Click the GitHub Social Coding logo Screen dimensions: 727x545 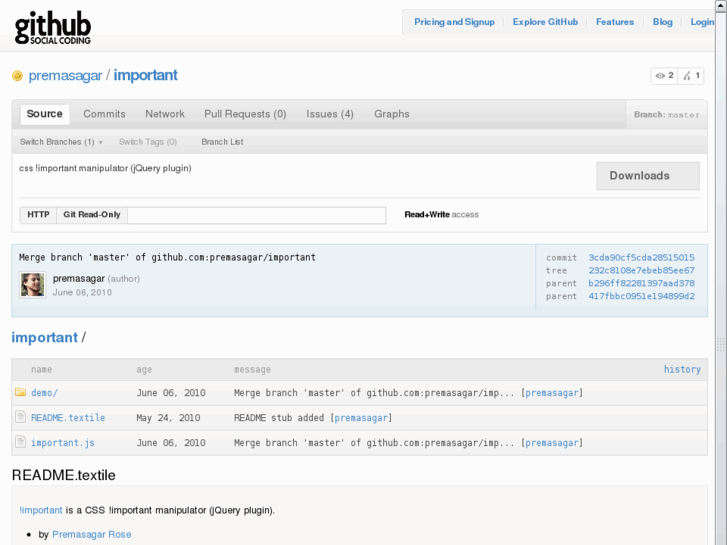(53, 27)
